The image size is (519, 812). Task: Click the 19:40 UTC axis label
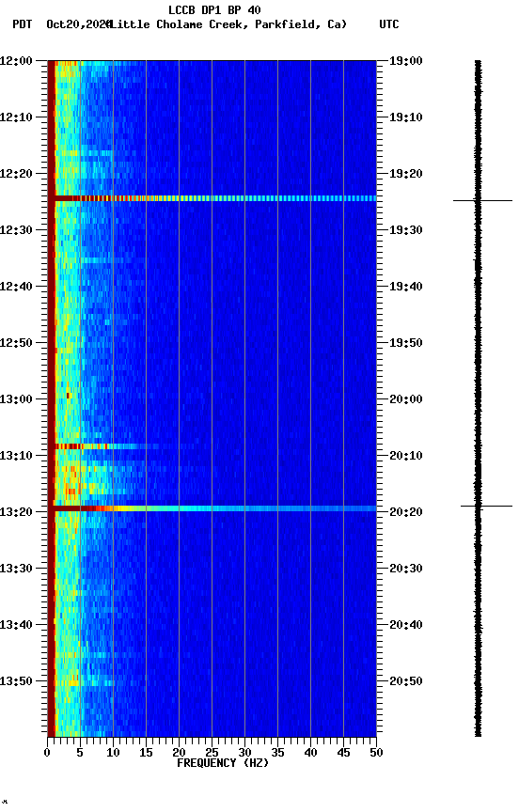(406, 287)
